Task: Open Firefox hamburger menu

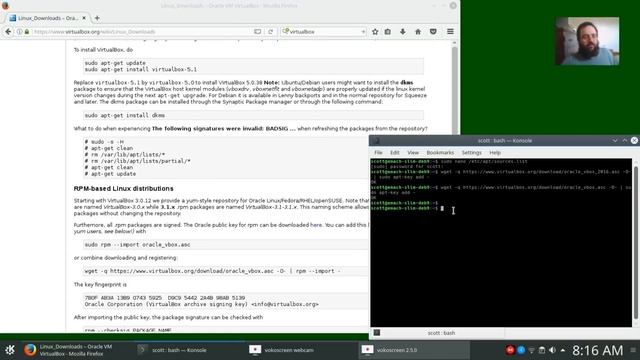Action: (x=450, y=31)
